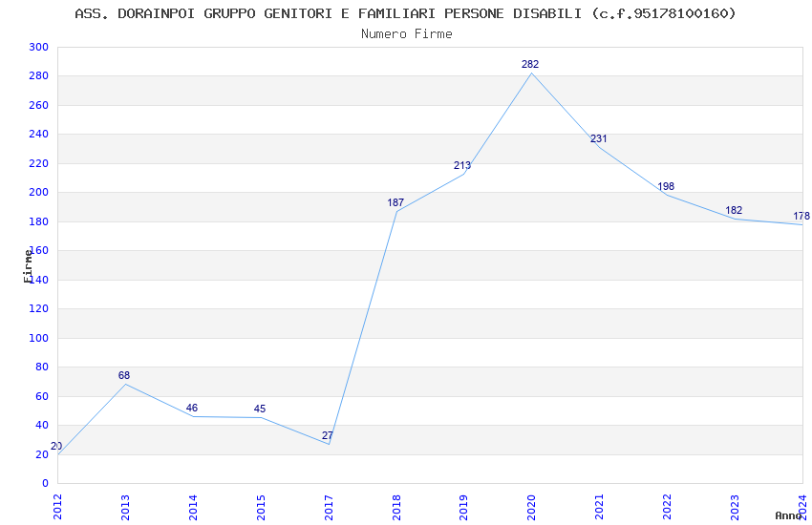The width and height of the screenshot is (812, 525).
Task: Select the year 2015 axis label
Action: pos(261,507)
